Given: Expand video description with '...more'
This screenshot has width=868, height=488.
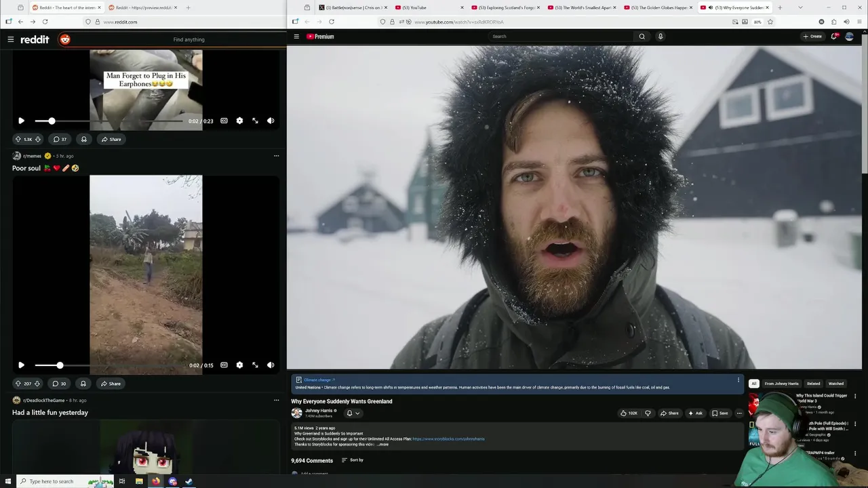Looking at the screenshot, I should tap(383, 445).
